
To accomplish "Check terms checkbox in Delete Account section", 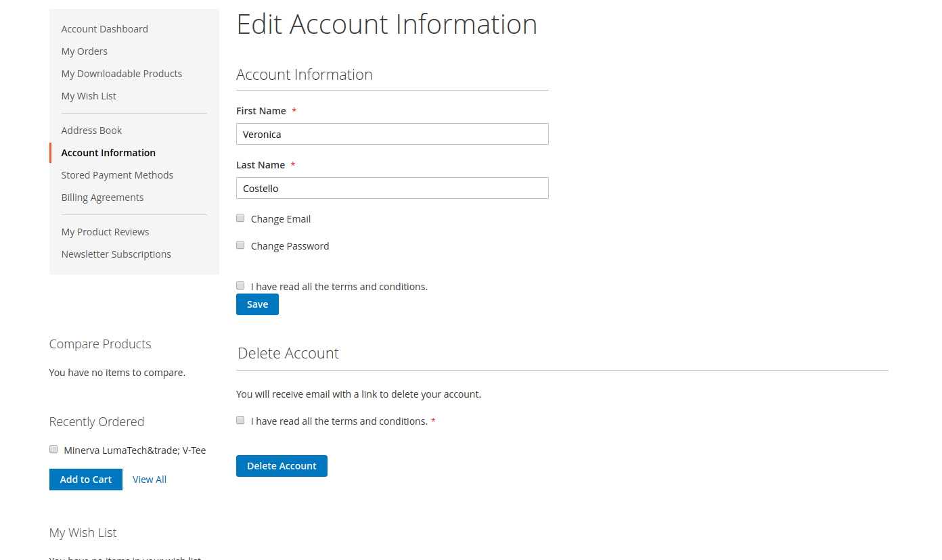I will pyautogui.click(x=240, y=421).
